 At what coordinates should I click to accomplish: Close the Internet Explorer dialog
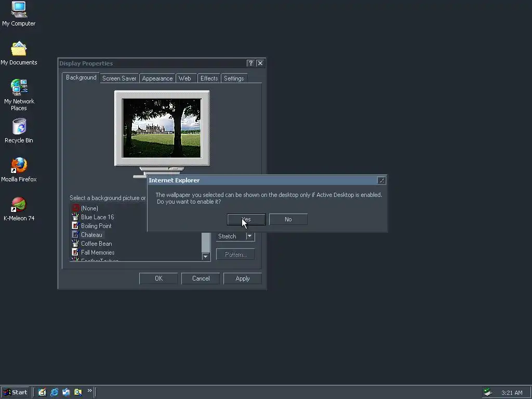381,180
